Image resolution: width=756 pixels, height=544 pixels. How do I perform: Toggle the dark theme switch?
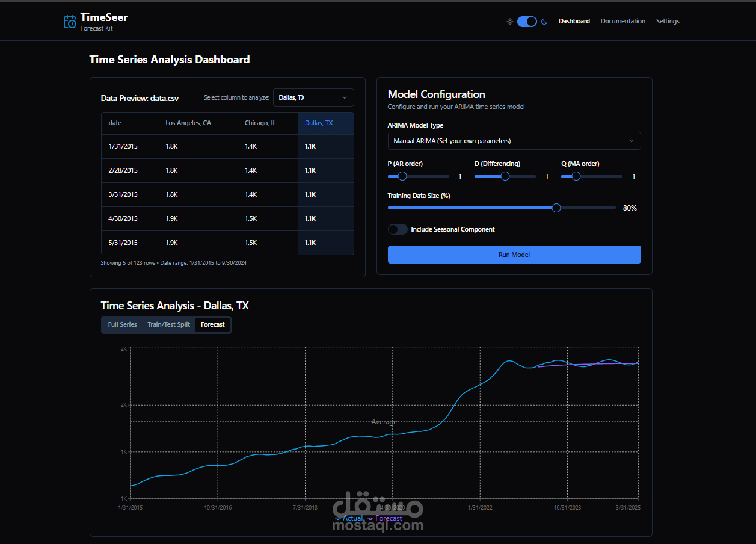[x=527, y=22]
